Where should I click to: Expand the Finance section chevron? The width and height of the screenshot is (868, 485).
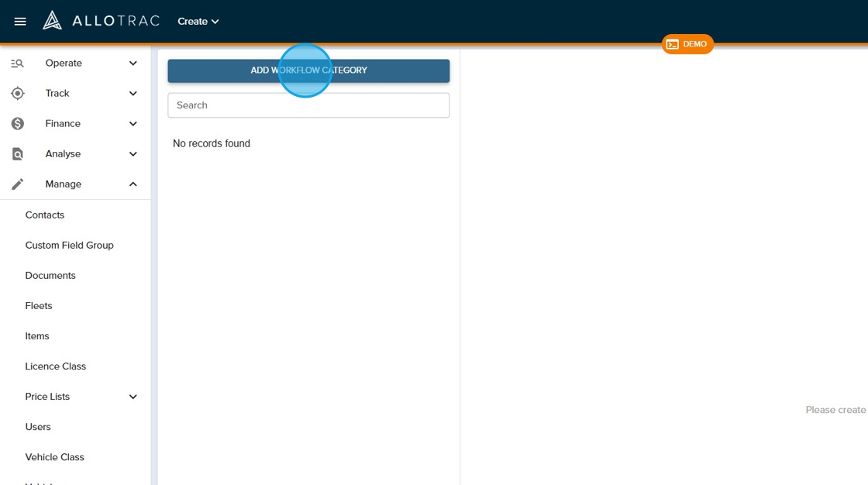(x=133, y=124)
